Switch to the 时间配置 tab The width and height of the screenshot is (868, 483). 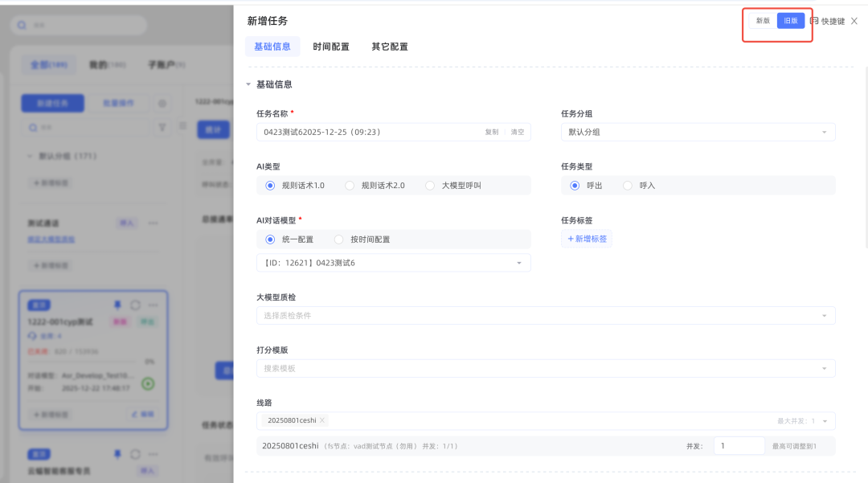(331, 47)
